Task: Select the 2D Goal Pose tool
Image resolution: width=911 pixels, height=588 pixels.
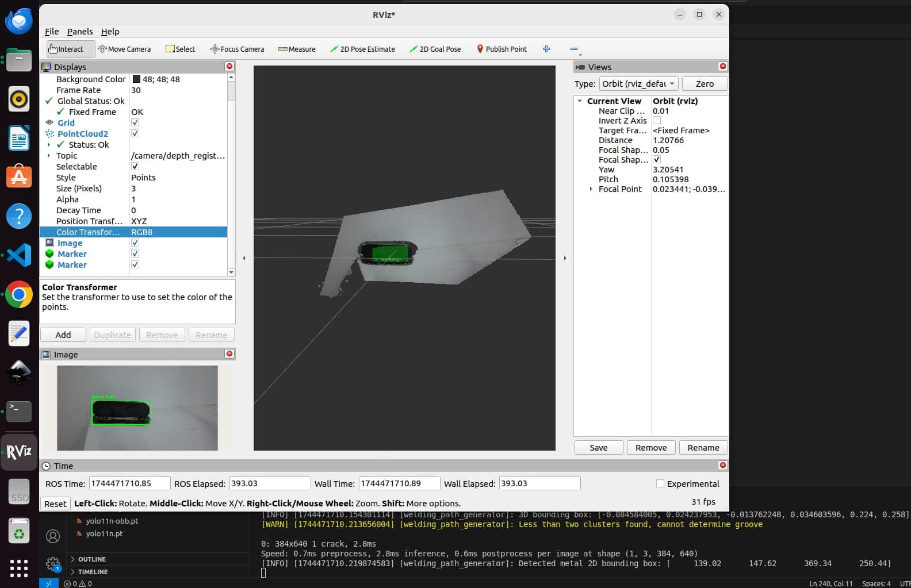Action: point(435,49)
